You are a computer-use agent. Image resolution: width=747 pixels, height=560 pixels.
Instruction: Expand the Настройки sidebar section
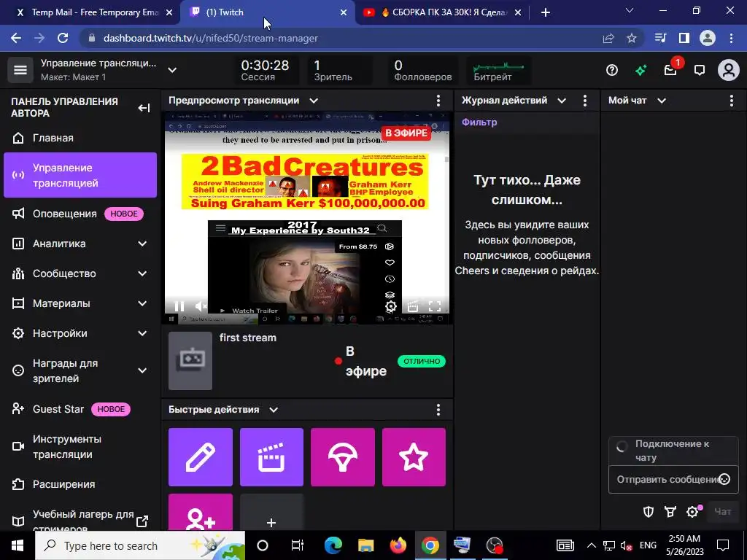pos(142,333)
